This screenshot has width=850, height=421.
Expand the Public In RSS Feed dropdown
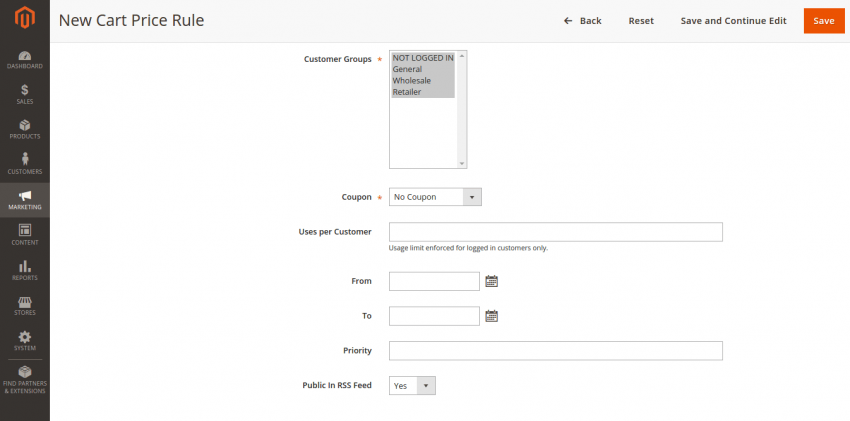412,386
